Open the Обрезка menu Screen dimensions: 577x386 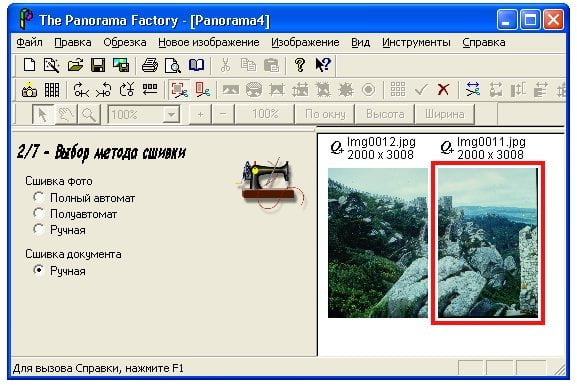(x=125, y=42)
